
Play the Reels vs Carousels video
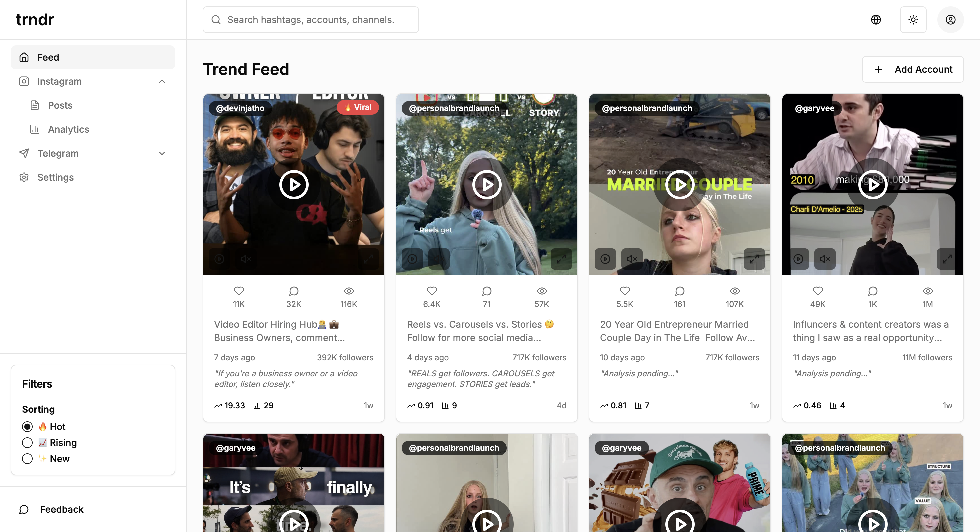pos(487,185)
